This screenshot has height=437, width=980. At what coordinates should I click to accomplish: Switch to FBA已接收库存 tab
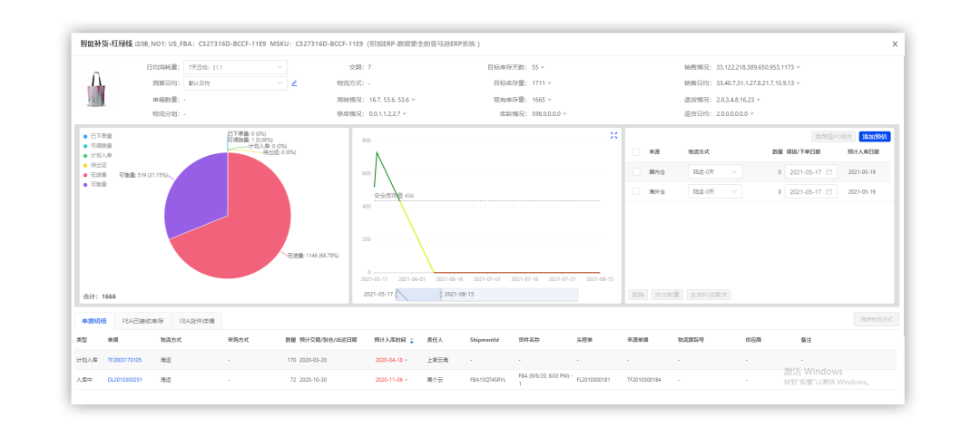point(142,321)
